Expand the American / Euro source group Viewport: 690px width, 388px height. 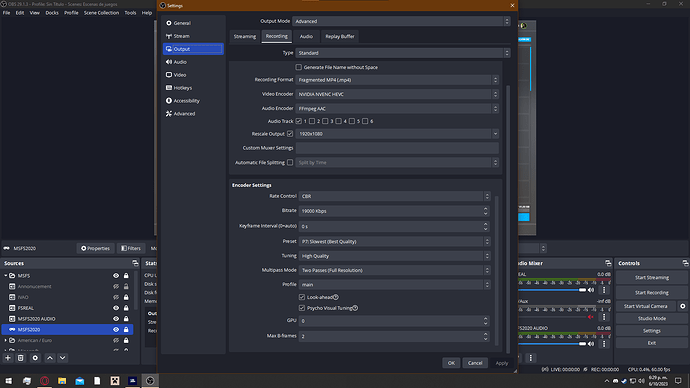[6, 340]
